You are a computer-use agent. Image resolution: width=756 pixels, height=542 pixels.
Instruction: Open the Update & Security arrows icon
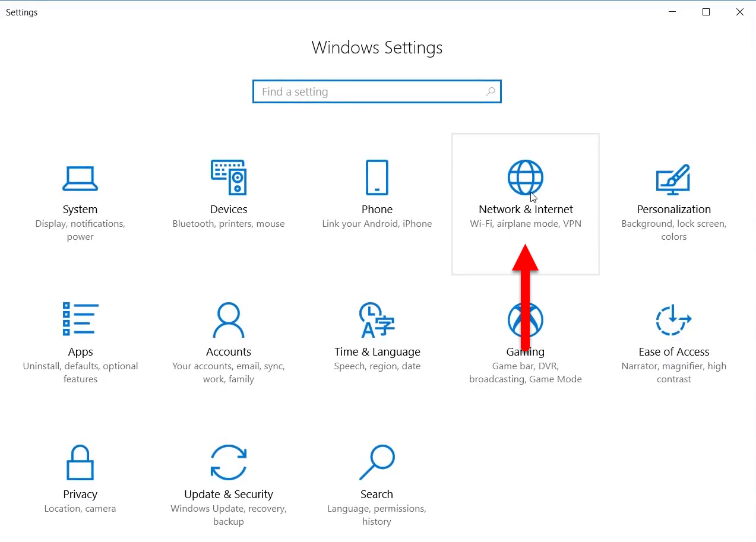coord(229,462)
